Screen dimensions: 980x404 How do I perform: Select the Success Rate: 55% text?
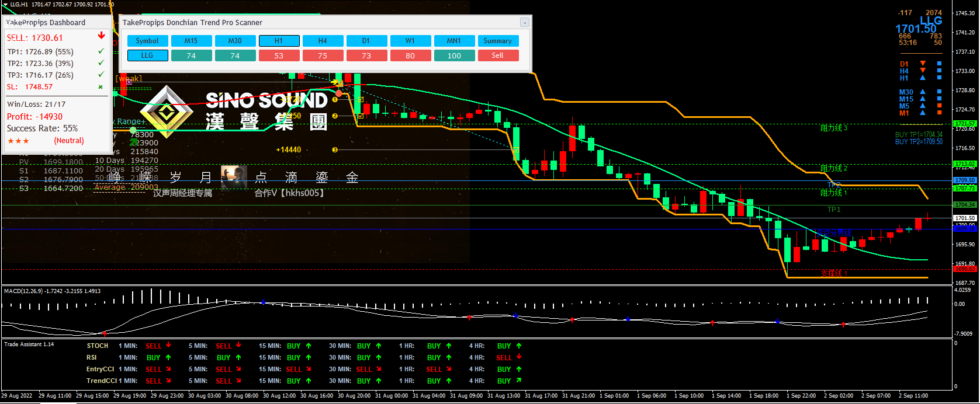coord(42,128)
